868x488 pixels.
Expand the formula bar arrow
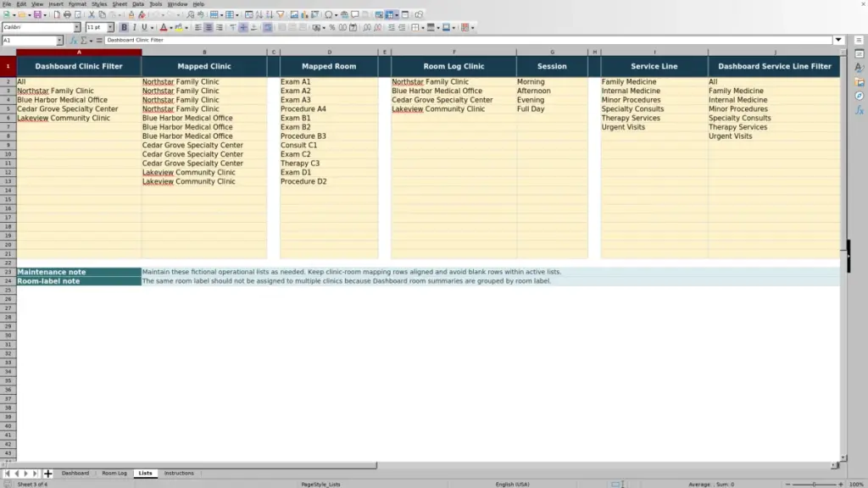coord(838,41)
